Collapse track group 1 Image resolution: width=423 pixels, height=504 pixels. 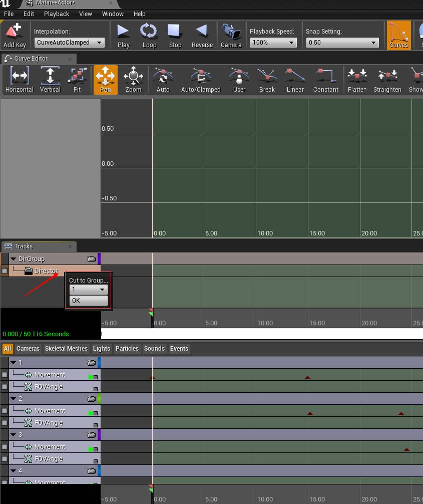13,363
